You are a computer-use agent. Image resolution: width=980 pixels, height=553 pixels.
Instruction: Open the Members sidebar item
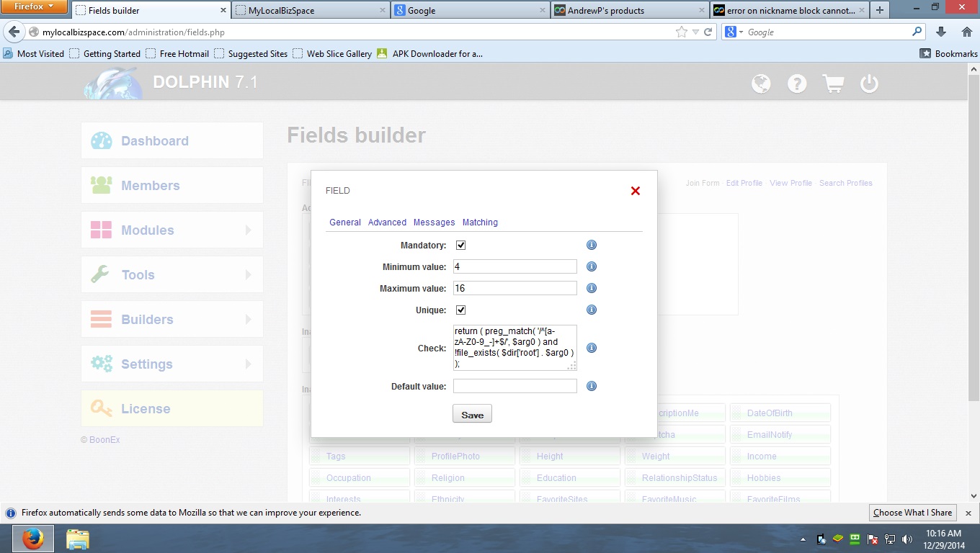pos(171,186)
